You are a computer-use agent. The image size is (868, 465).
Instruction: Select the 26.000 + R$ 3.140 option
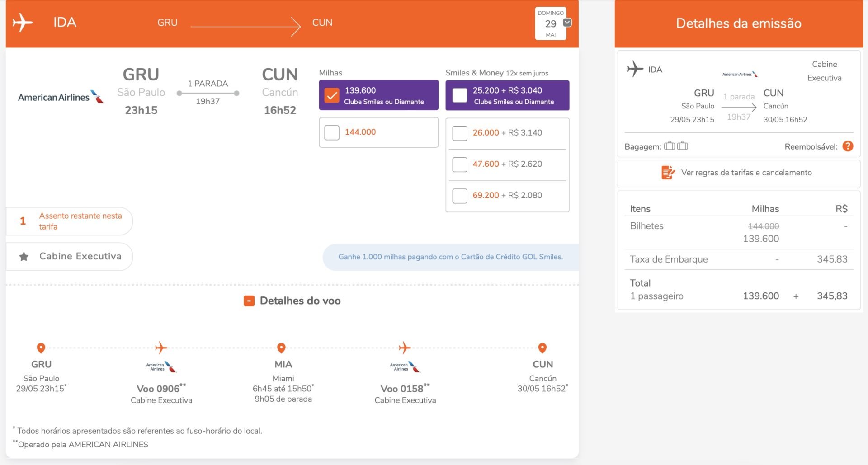[460, 133]
